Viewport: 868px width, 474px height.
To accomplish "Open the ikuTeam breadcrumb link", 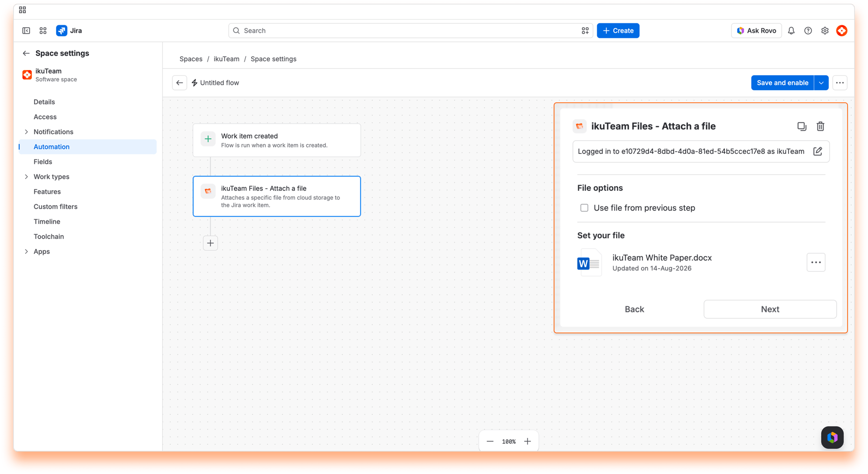I will click(226, 59).
